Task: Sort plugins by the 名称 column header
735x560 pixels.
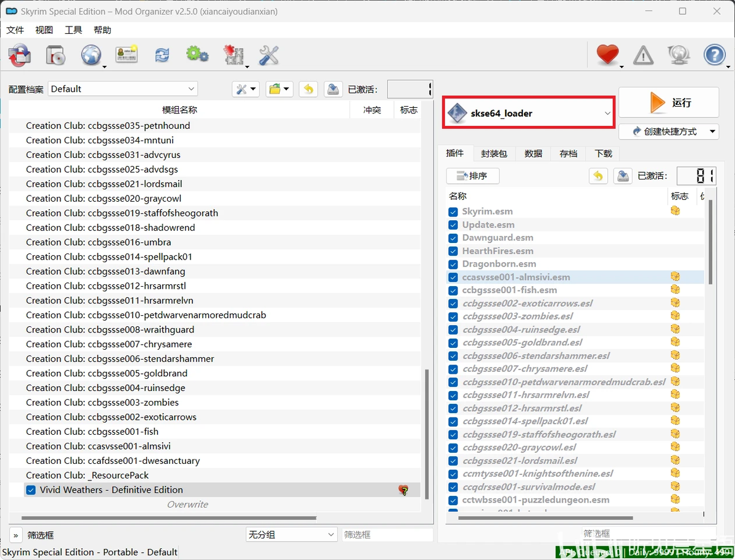Action: point(557,196)
